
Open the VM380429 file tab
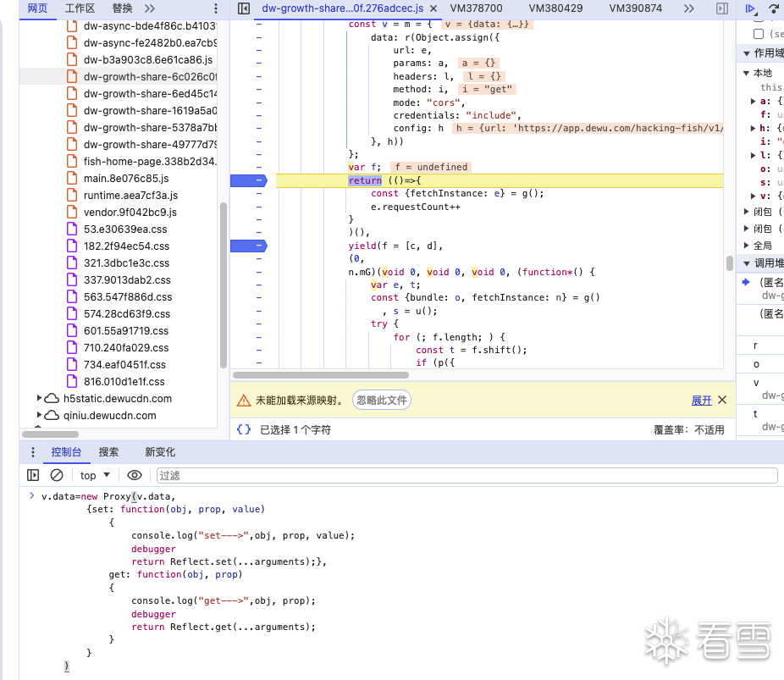tap(555, 8)
